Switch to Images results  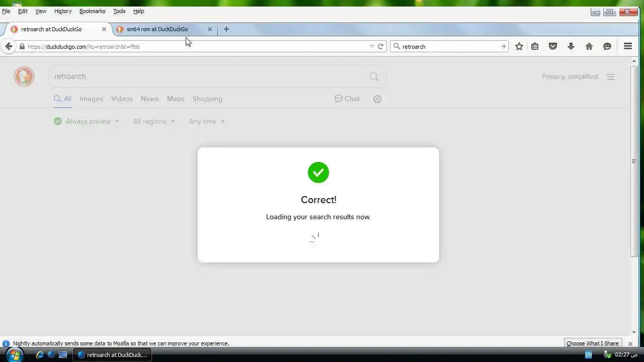91,99
